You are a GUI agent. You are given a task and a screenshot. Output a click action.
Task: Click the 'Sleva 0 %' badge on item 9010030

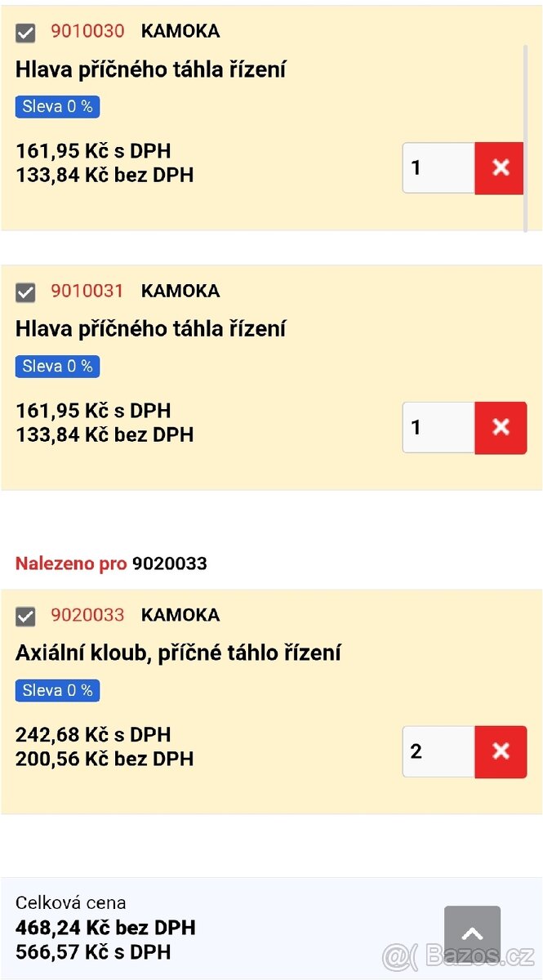(57, 106)
